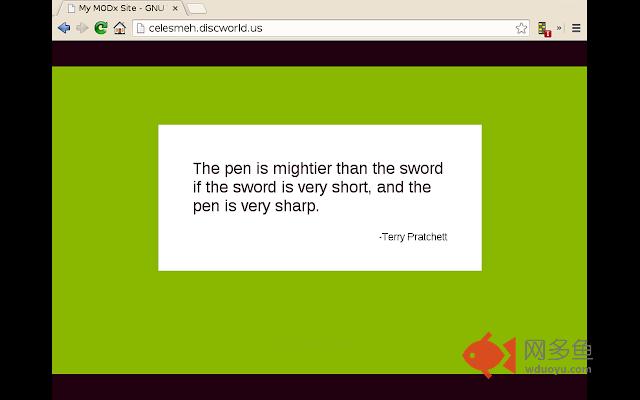Viewport: 640px width, 400px height.
Task: Bookmark this page with the star icon
Action: [521, 28]
